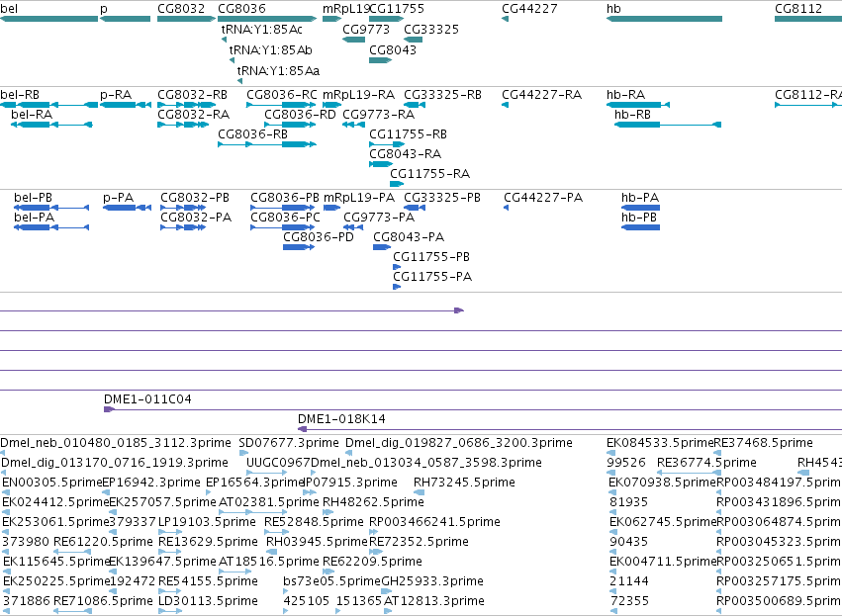Select the RE36774.5prime EST label
This screenshot has width=842, height=616.
tap(706, 463)
